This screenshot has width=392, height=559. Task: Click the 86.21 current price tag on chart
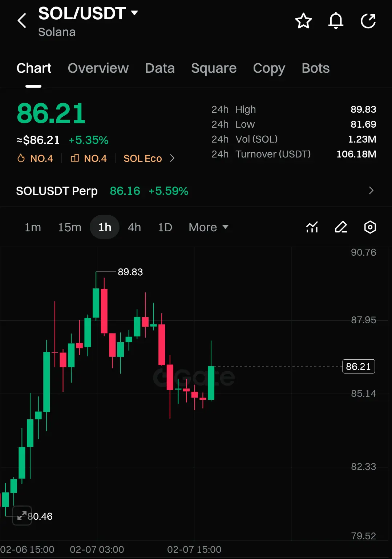click(359, 366)
